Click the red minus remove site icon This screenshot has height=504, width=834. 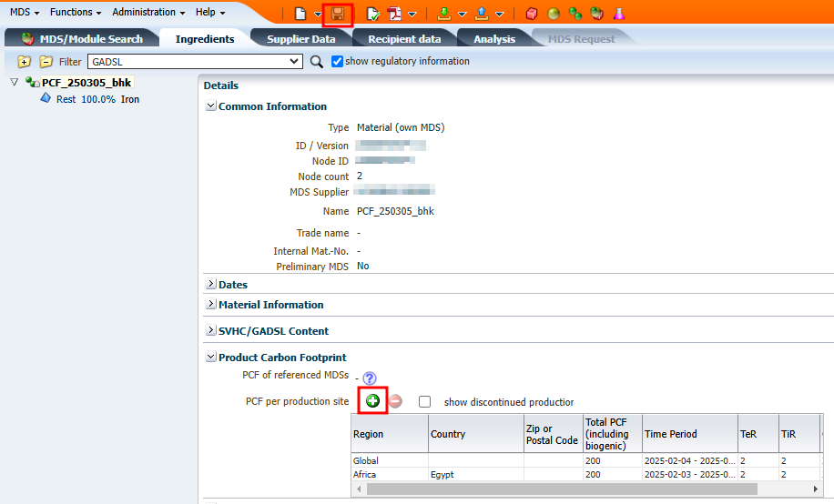(x=395, y=401)
